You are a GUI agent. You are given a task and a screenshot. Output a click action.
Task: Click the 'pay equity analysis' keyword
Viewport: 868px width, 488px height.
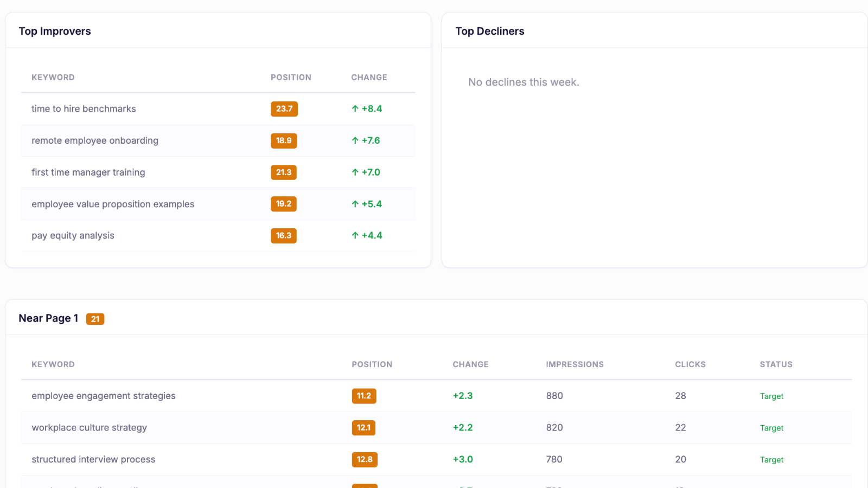click(x=73, y=235)
